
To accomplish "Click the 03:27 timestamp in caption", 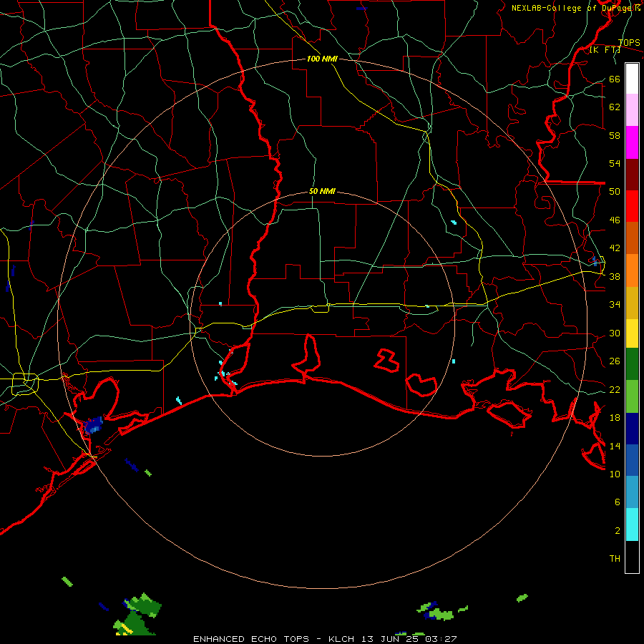I will point(441,639).
